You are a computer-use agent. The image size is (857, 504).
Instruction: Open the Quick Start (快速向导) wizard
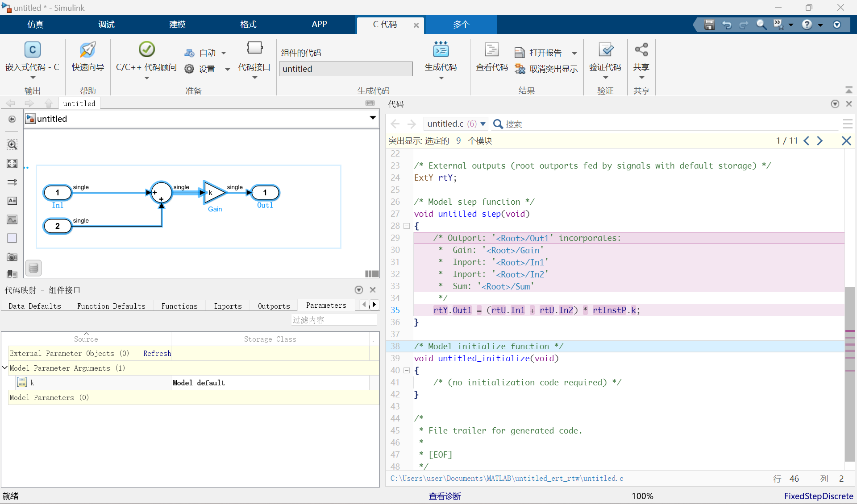coord(87,50)
